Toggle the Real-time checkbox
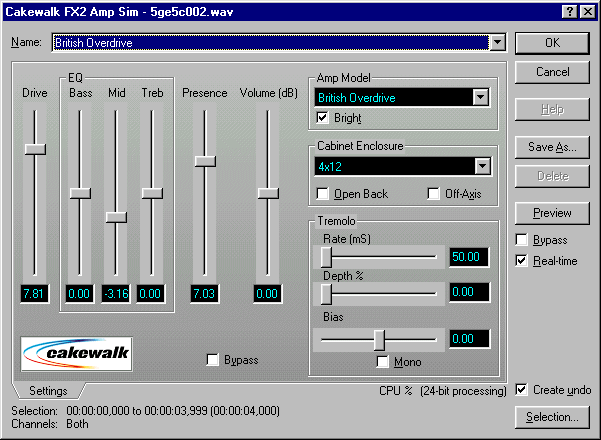The width and height of the screenshot is (601, 440). click(521, 261)
